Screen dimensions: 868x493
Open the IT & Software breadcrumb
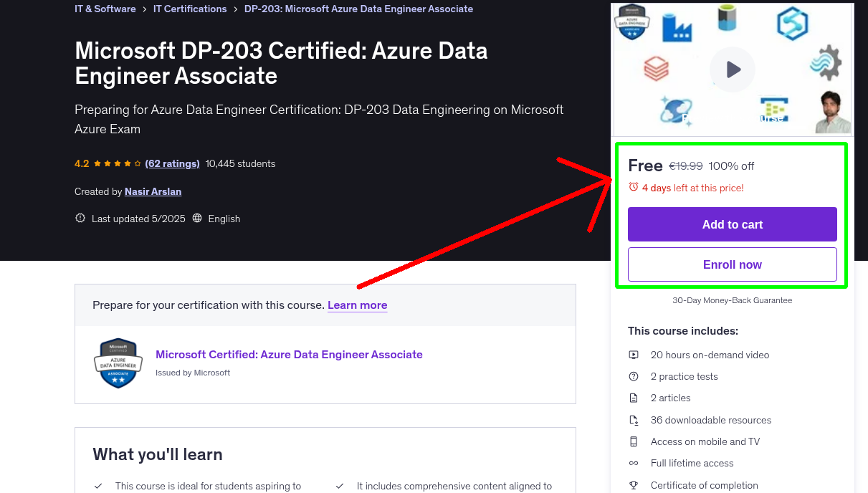[105, 9]
